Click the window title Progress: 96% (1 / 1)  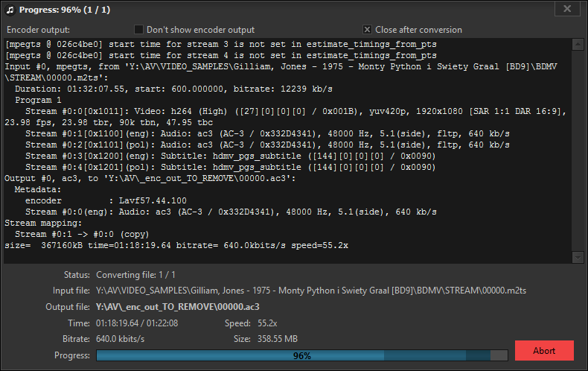coord(65,10)
